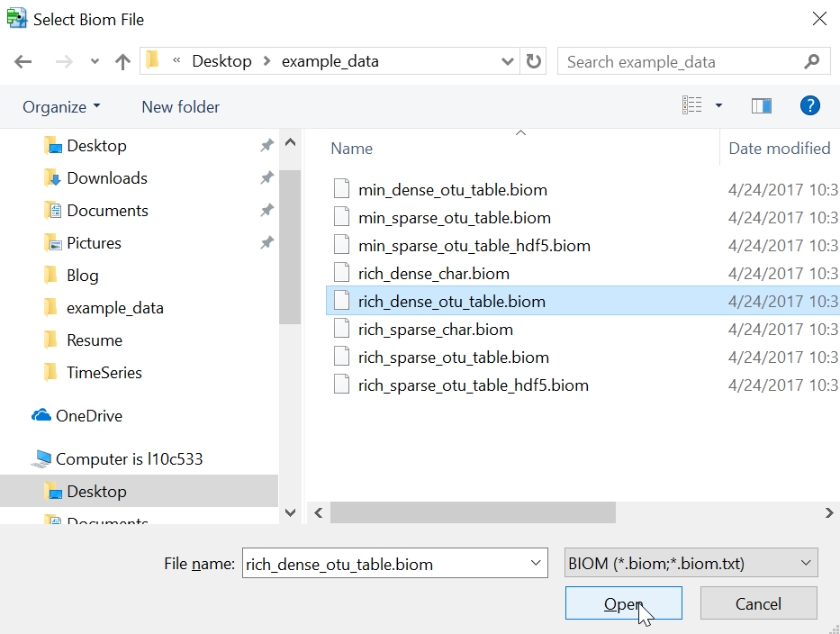The image size is (840, 634).
Task: Sort files by Date modified column
Action: [x=780, y=148]
